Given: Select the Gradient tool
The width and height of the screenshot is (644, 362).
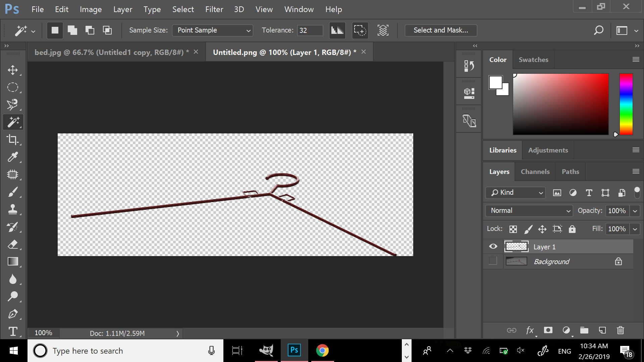Looking at the screenshot, I should pyautogui.click(x=13, y=261).
